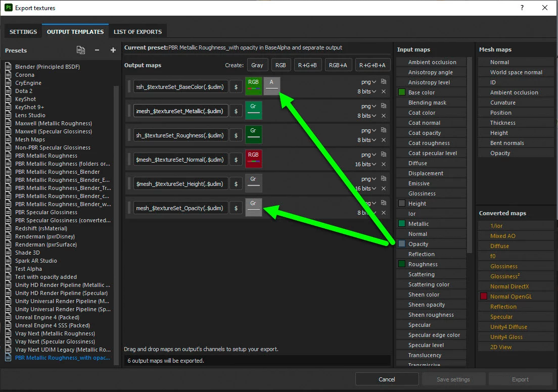Delete the BaseColor output map
The image size is (558, 392).
pyautogui.click(x=383, y=91)
